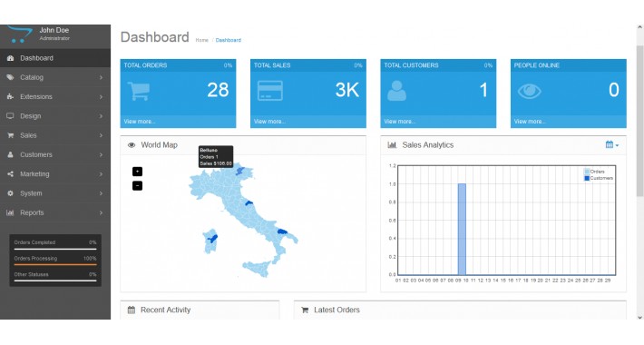Click the page scrollbar up arrow
The image size is (644, 345).
pos(639,27)
